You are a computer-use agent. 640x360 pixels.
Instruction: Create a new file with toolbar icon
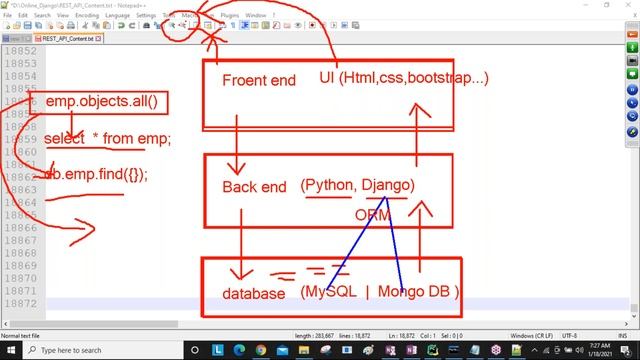(x=7, y=25)
